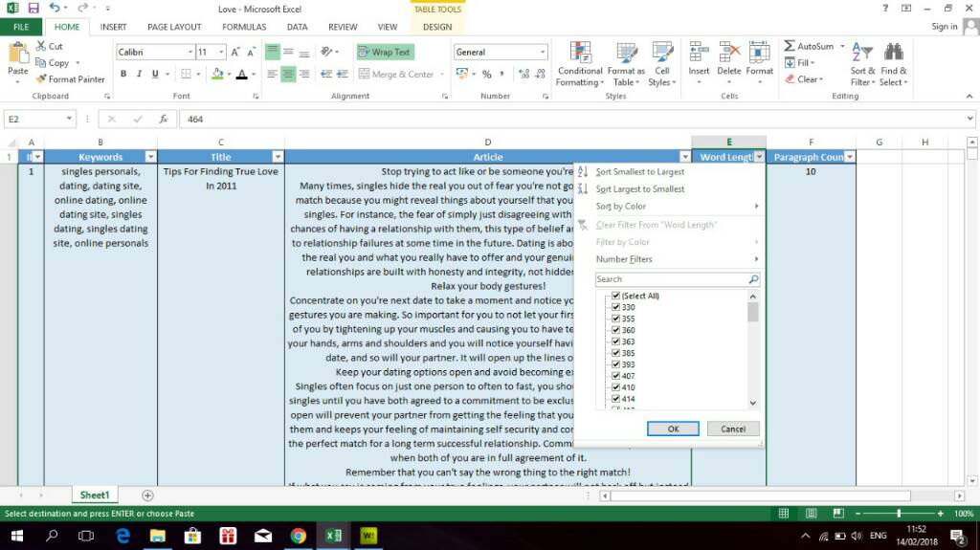Click the Paste icon in Clipboard group

pyautogui.click(x=17, y=54)
